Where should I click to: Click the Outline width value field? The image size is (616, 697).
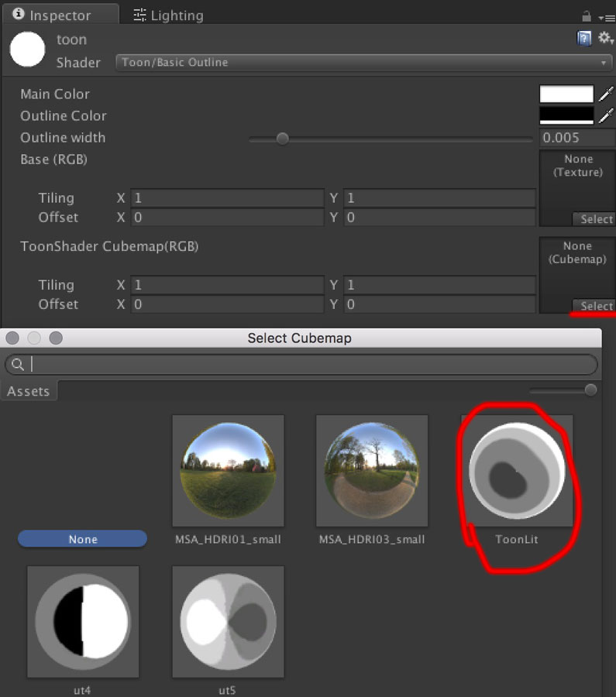577,138
